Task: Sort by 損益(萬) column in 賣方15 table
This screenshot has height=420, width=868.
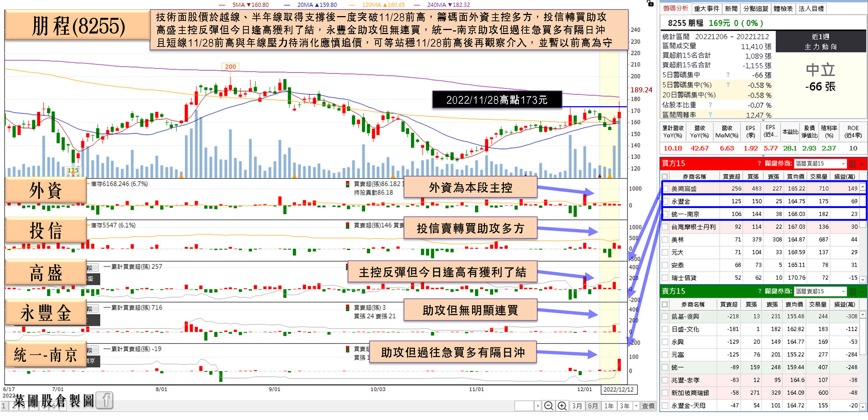Action: (844, 304)
